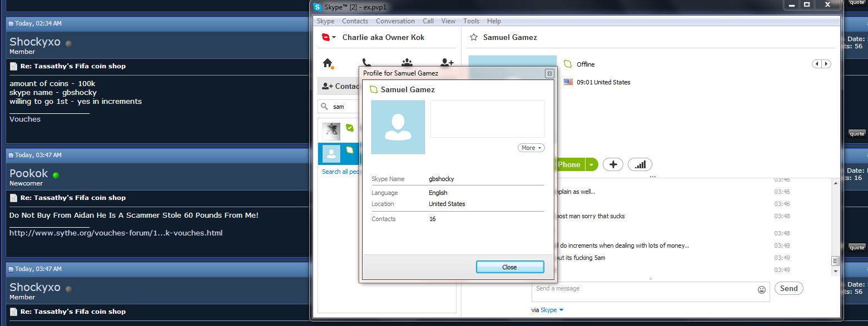
Task: Click the profile panel collapse arrows toggle
Action: point(821,64)
